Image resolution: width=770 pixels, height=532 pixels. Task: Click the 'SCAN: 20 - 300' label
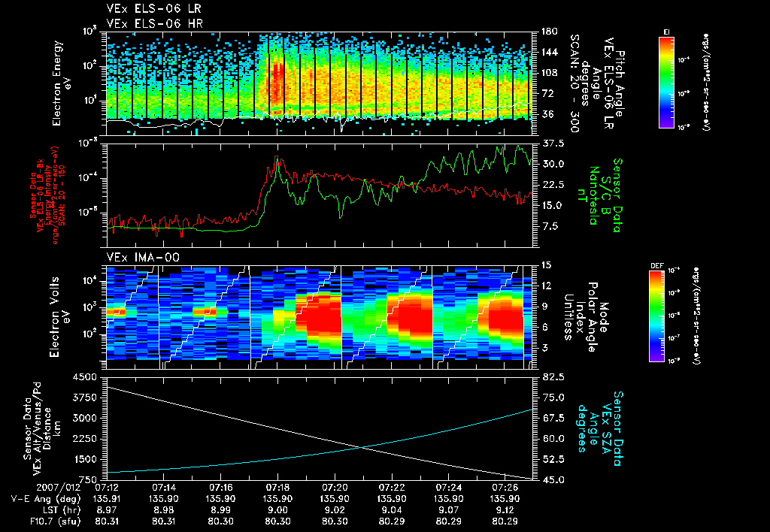pyautogui.click(x=574, y=83)
